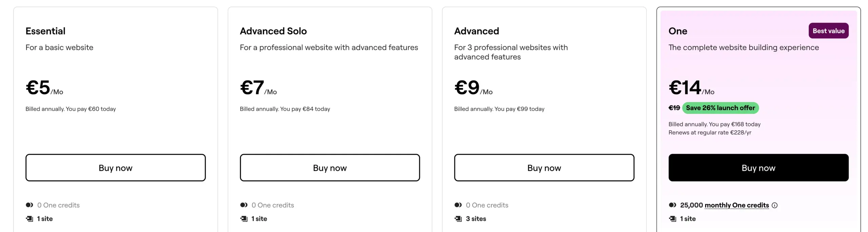This screenshot has width=868, height=232.
Task: Click the One credits icon on Advanced plan
Action: point(458,205)
